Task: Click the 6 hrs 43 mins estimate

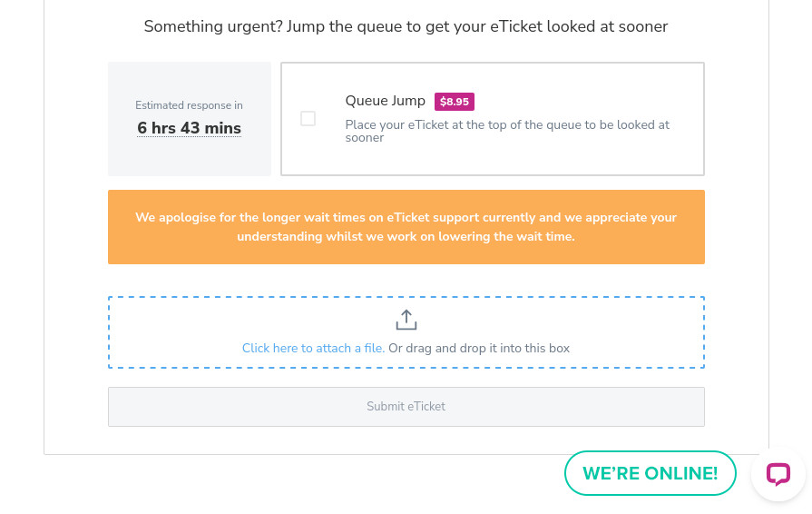Action: [x=190, y=128]
